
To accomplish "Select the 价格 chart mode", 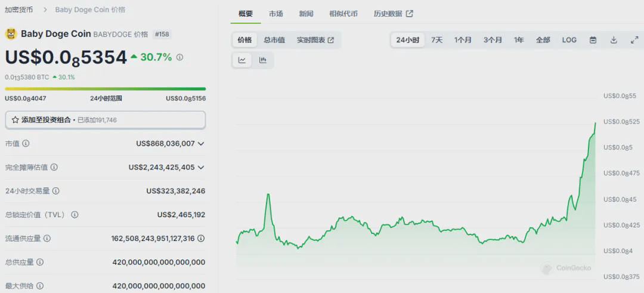I will coord(245,40).
